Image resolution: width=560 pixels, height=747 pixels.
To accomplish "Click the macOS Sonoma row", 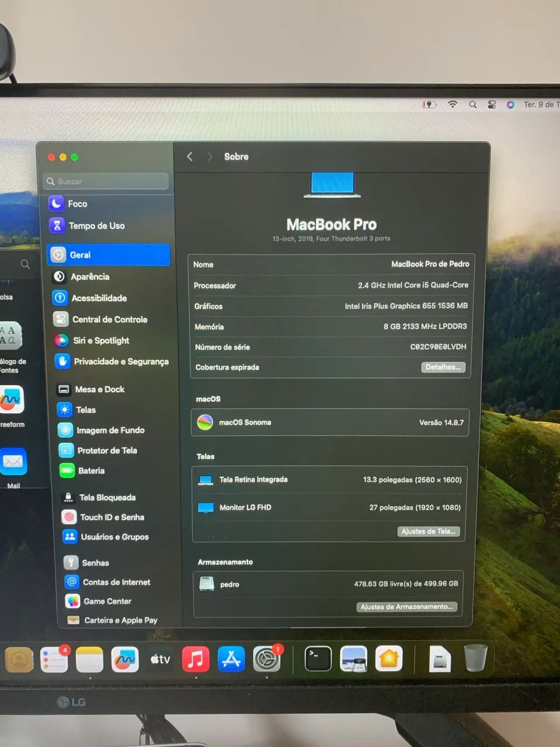I will pyautogui.click(x=330, y=423).
